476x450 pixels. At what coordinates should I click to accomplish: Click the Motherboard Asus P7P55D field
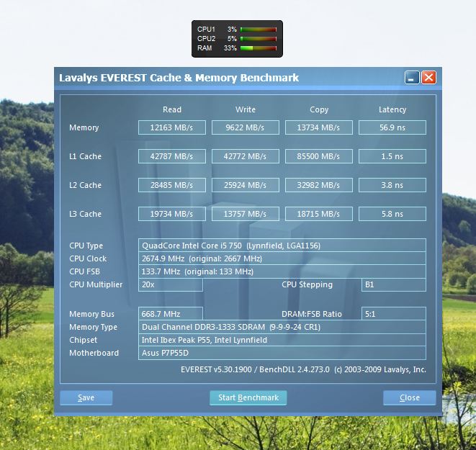coord(282,353)
